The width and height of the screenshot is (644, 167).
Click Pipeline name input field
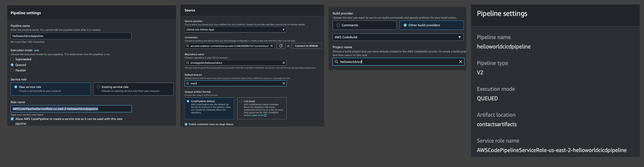[x=71, y=36]
